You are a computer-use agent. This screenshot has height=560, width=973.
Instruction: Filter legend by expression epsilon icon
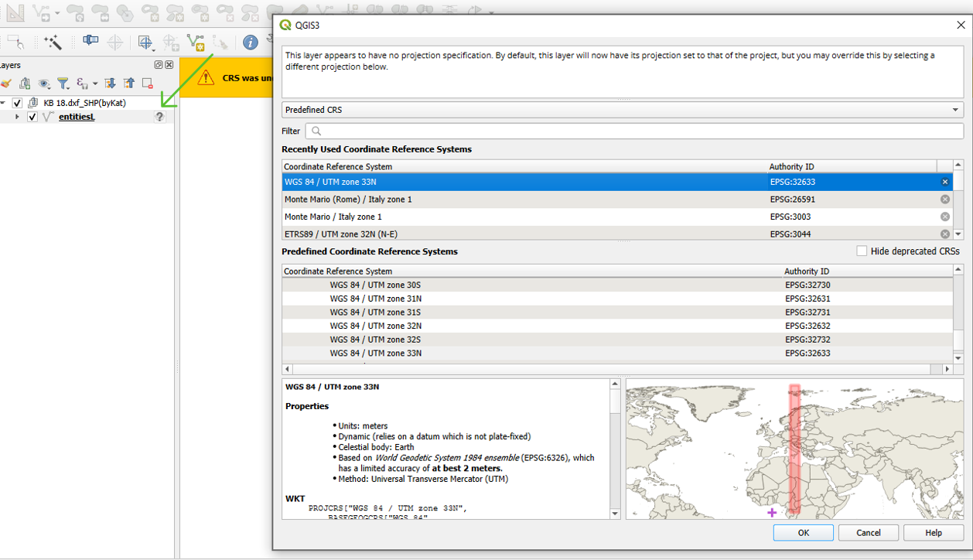[80, 84]
